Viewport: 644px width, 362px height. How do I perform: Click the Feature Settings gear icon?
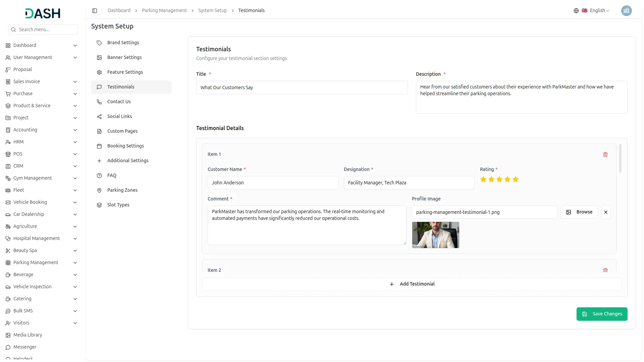(x=99, y=72)
